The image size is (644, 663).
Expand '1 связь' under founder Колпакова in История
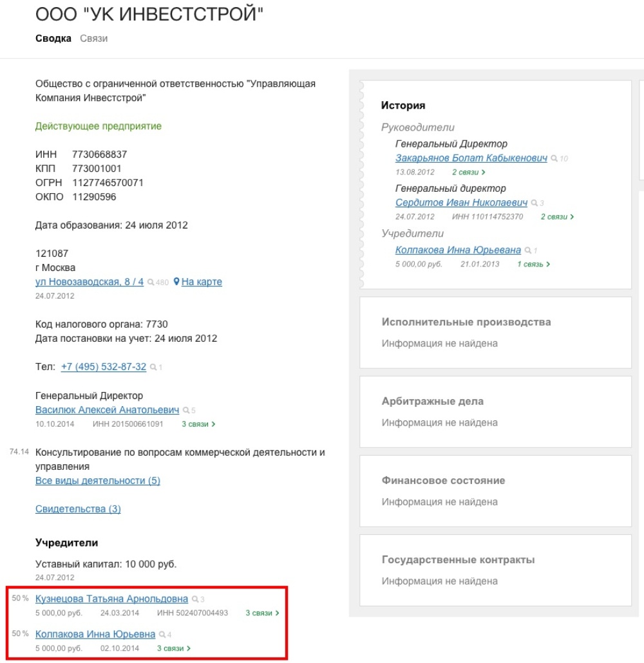(533, 264)
